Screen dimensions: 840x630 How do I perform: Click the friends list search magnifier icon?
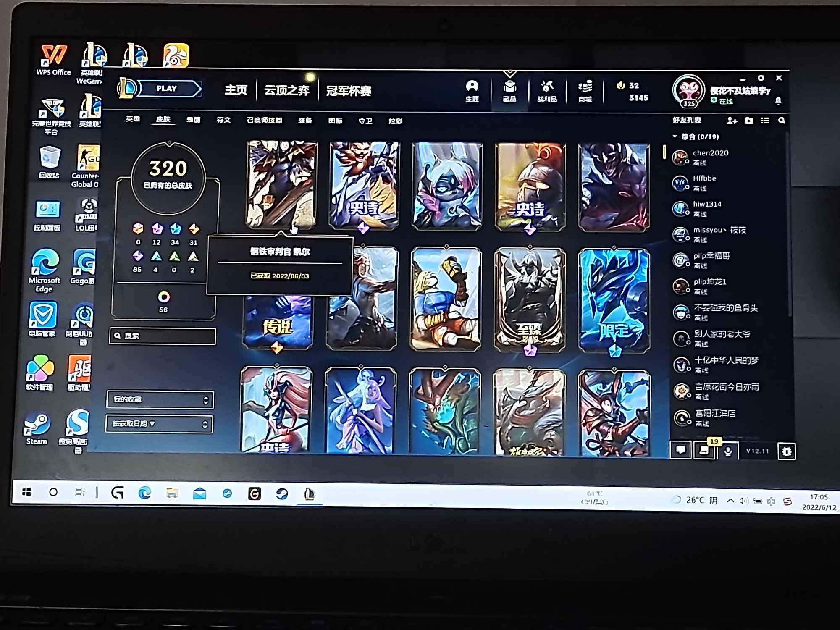tap(782, 121)
